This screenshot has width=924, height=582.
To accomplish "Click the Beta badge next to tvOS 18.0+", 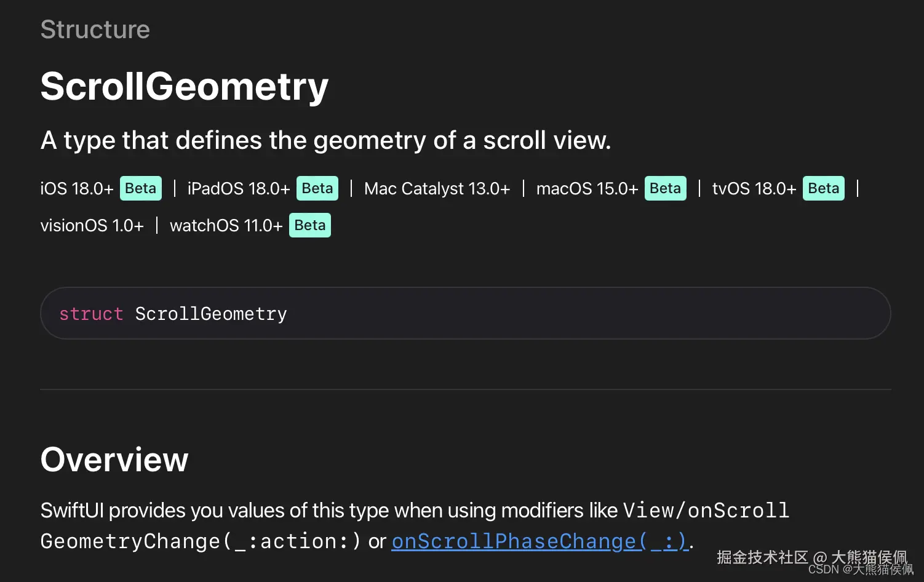I will 823,188.
